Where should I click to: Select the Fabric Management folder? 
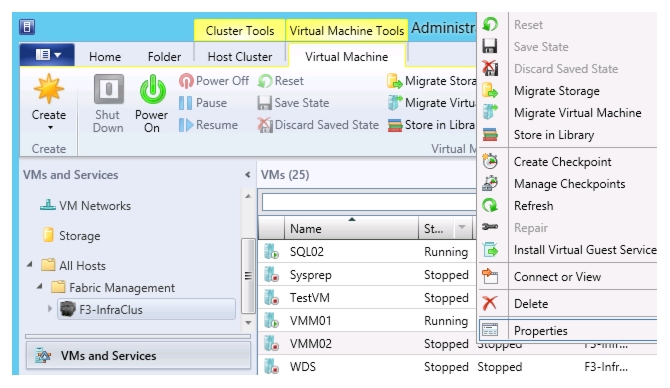(x=113, y=288)
